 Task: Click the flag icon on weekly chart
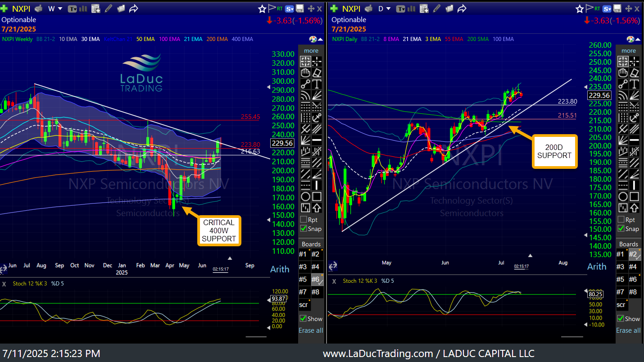pos(272,9)
